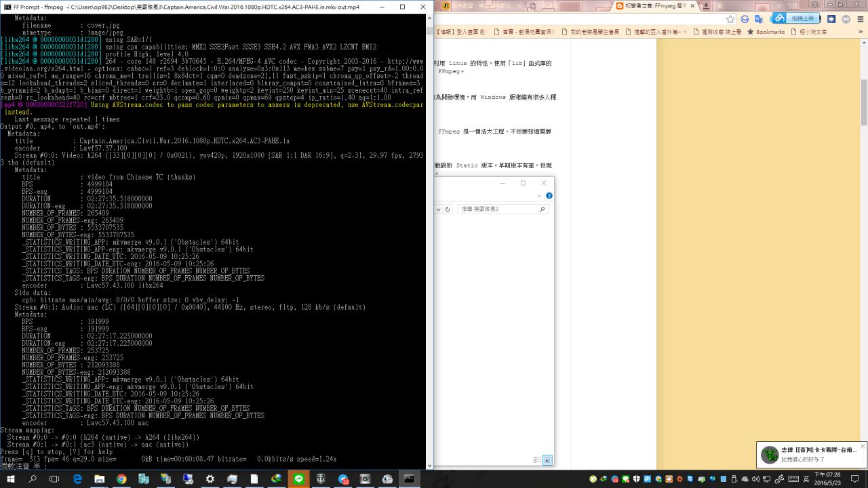868x488 pixels.
Task: Click the 拖拽上传 upload button
Action: coord(801,18)
